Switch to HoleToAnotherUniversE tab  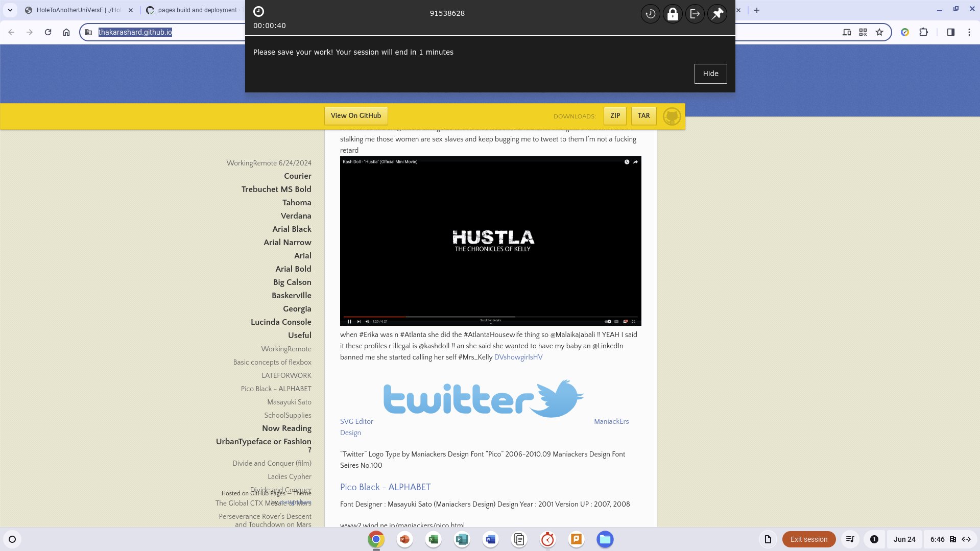(x=77, y=10)
